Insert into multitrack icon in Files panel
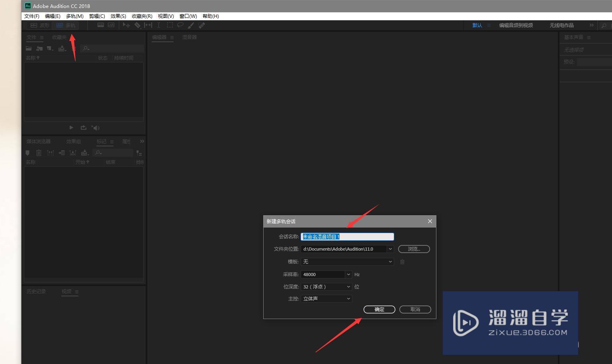This screenshot has width=612, height=364. coord(62,49)
